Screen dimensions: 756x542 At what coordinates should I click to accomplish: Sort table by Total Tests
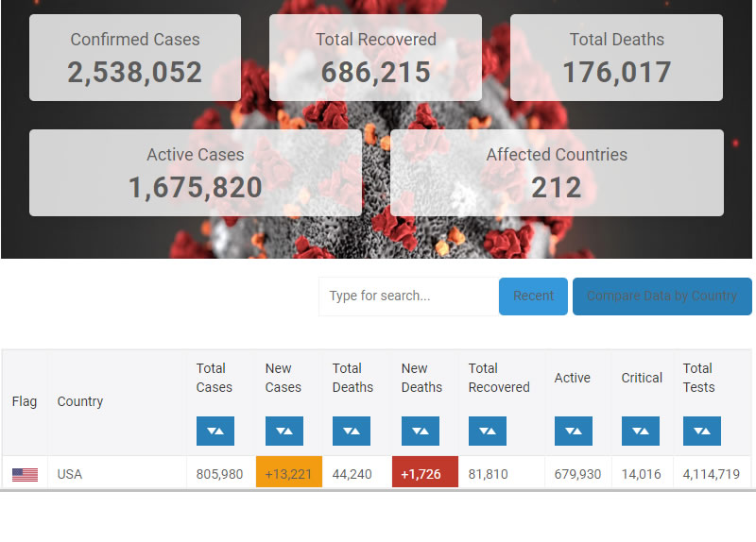(701, 431)
